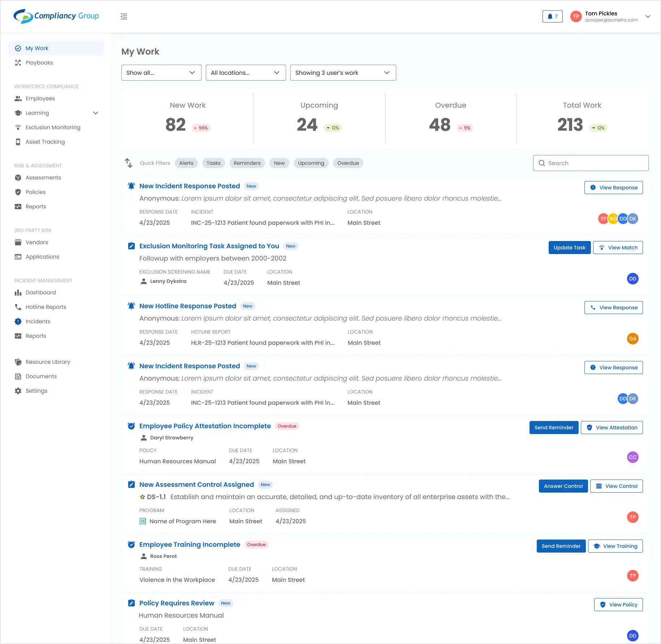Image resolution: width=661 pixels, height=644 pixels.
Task: Click the Daryl Strawberry employee name
Action: (172, 438)
